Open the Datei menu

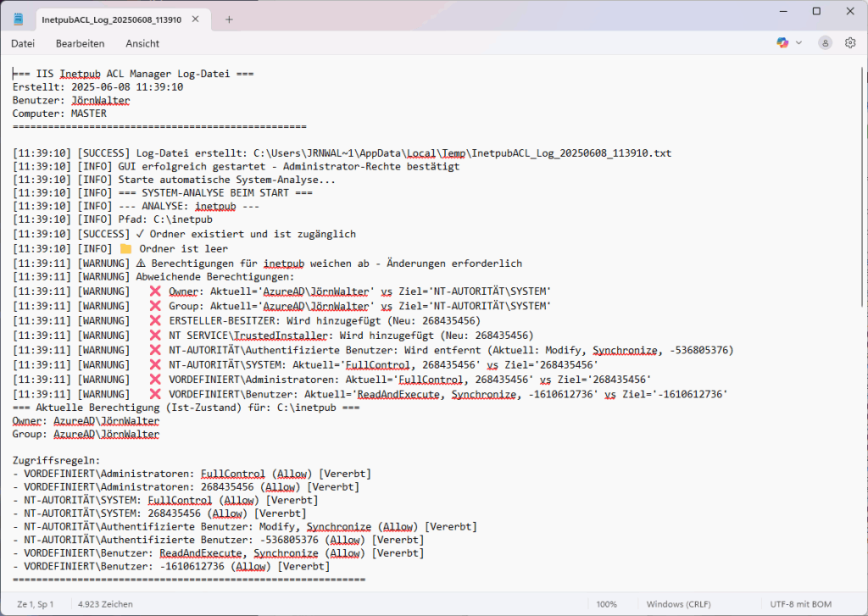click(23, 43)
